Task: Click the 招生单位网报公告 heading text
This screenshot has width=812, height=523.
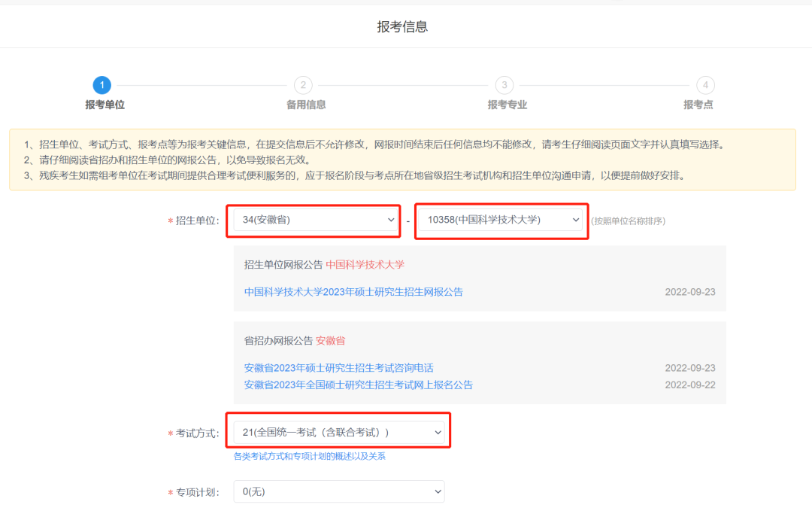Action: (283, 265)
